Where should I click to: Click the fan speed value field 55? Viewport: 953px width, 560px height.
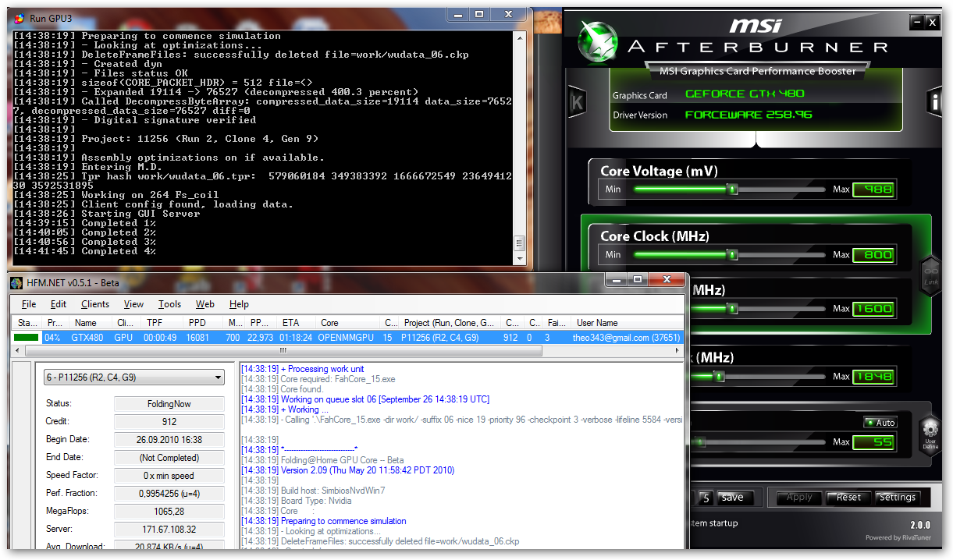point(873,442)
